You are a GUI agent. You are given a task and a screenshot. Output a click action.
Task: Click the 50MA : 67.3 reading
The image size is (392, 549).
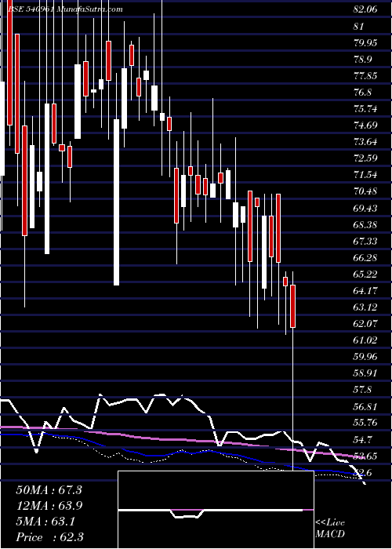click(x=49, y=490)
